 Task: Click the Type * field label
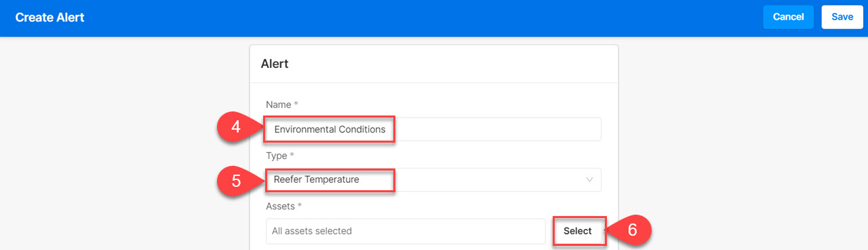tap(277, 156)
